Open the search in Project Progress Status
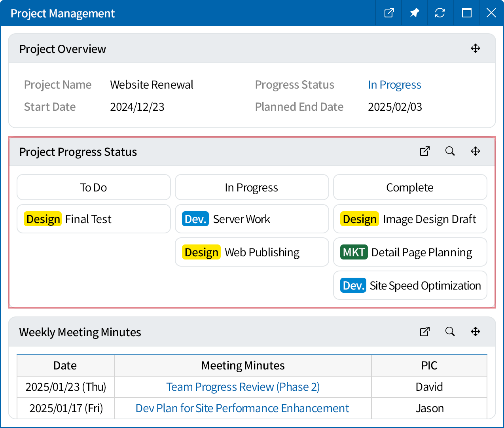This screenshot has width=504, height=428. pyautogui.click(x=450, y=152)
